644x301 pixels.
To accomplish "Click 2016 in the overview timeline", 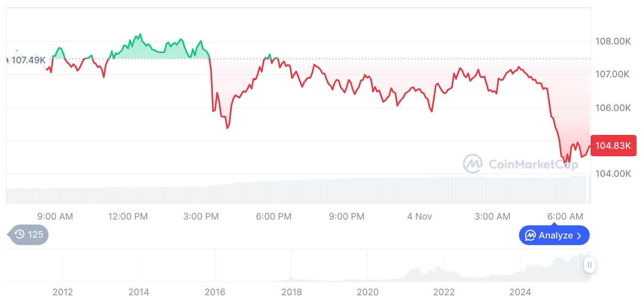I will click(215, 292).
